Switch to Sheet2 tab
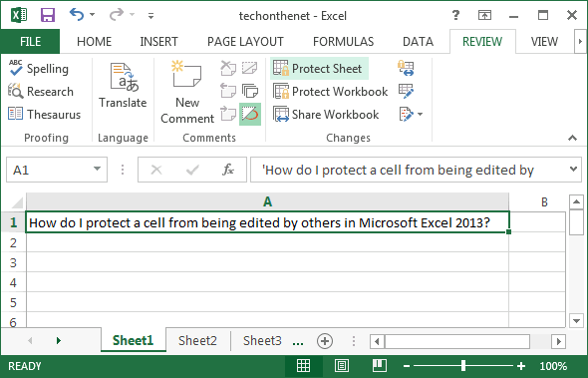This screenshot has height=378, width=588. pyautogui.click(x=197, y=340)
